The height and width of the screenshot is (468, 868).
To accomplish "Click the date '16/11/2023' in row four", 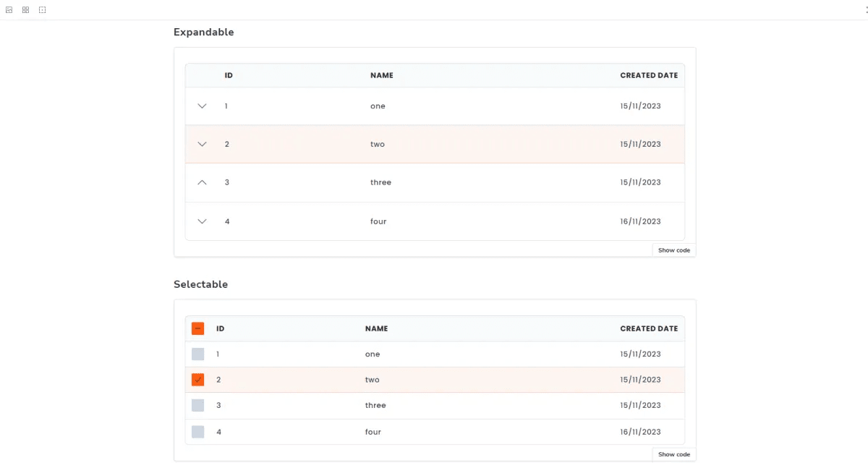I will click(639, 221).
